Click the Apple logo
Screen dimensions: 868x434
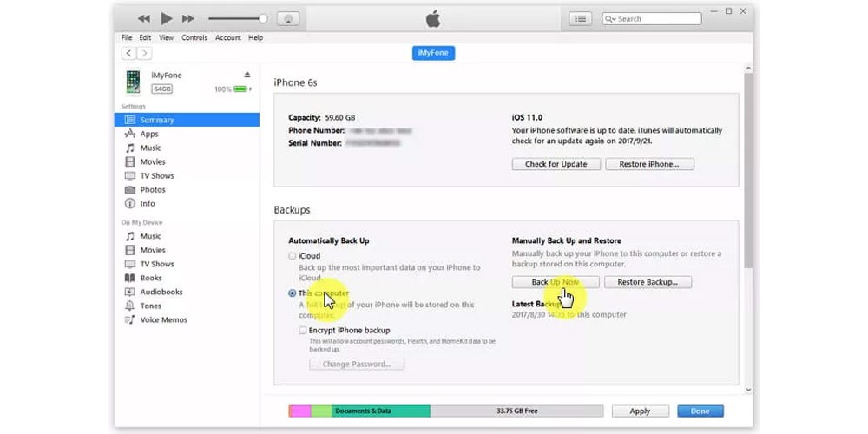[x=433, y=18]
